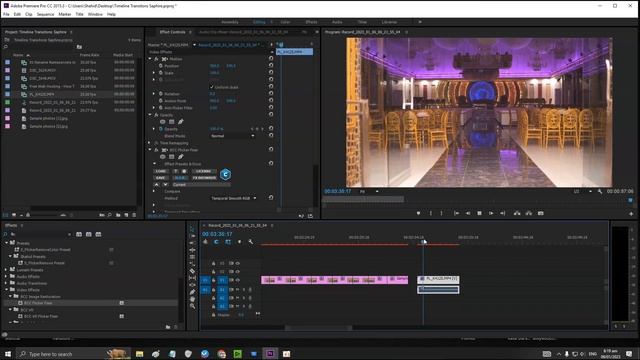The width and height of the screenshot is (640, 360).
Task: Toggle linked selection button in timeline
Action: coord(228,242)
